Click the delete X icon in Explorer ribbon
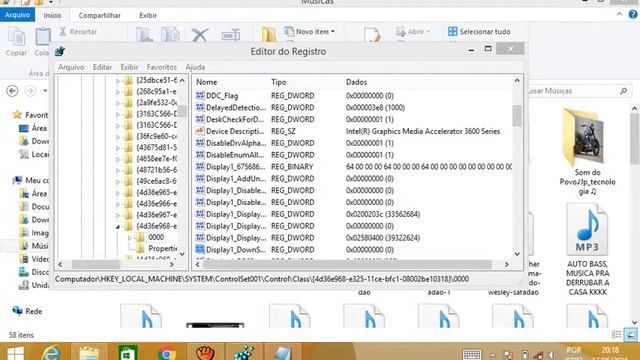Image resolution: width=640 pixels, height=360 pixels. [200, 35]
